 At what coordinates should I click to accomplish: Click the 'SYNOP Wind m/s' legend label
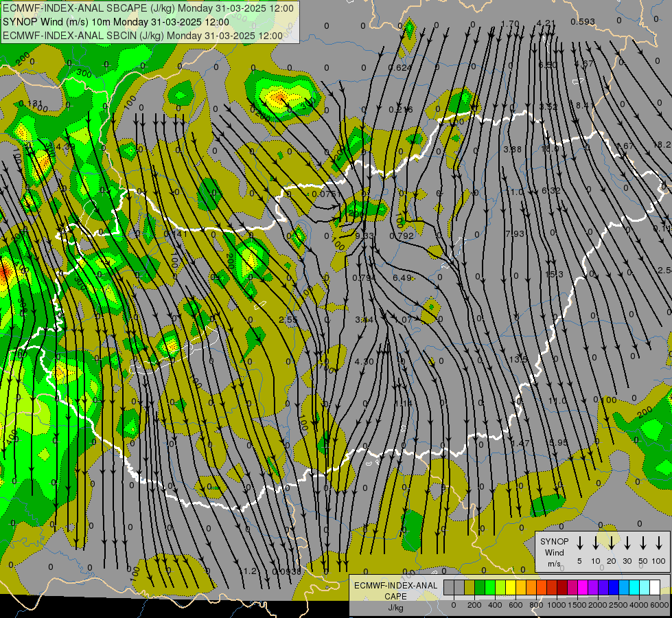pos(554,552)
